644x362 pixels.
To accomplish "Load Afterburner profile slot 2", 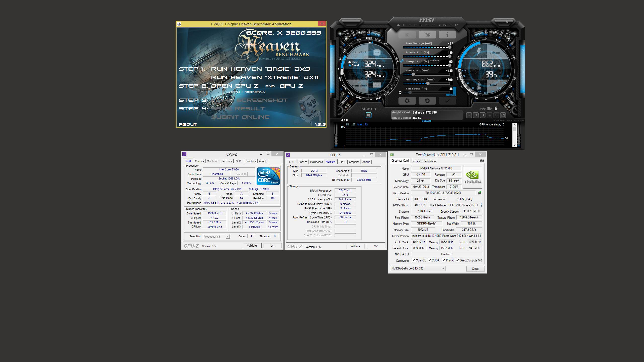I will (x=476, y=115).
